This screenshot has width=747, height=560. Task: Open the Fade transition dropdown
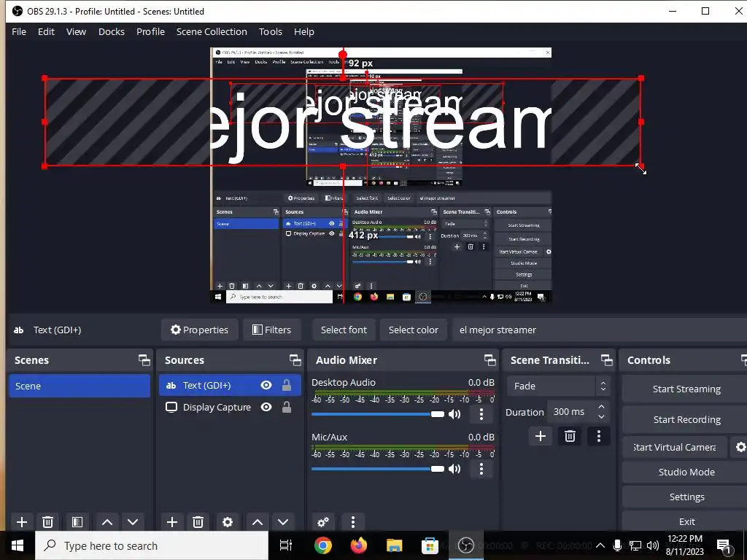[x=558, y=386]
